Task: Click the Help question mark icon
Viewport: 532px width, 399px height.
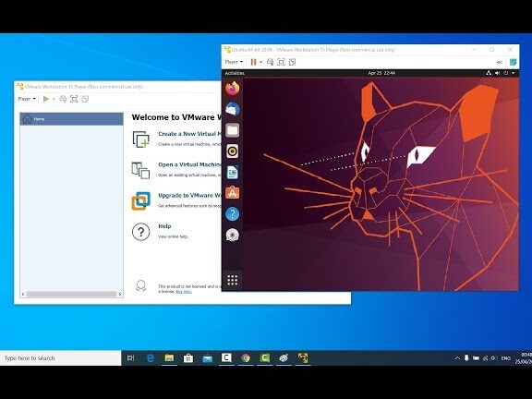Action: 140,232
